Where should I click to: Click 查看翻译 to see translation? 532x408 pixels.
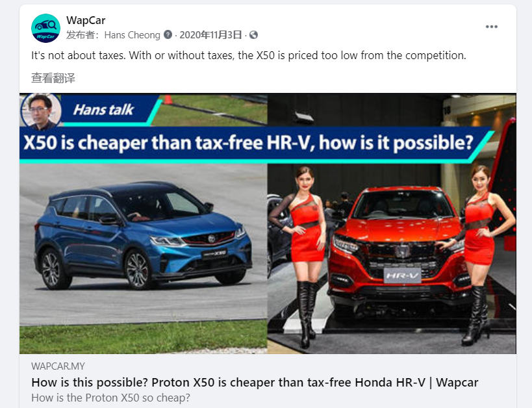pyautogui.click(x=53, y=78)
